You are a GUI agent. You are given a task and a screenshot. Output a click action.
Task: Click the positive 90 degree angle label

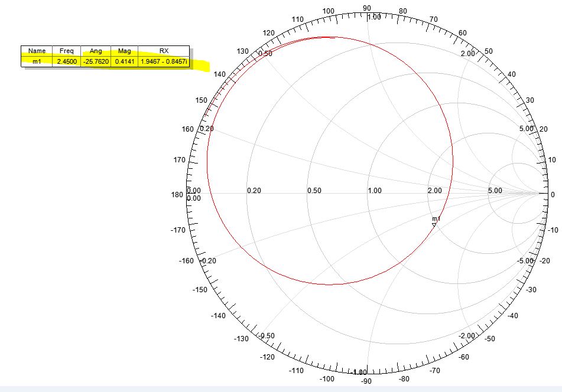(366, 8)
